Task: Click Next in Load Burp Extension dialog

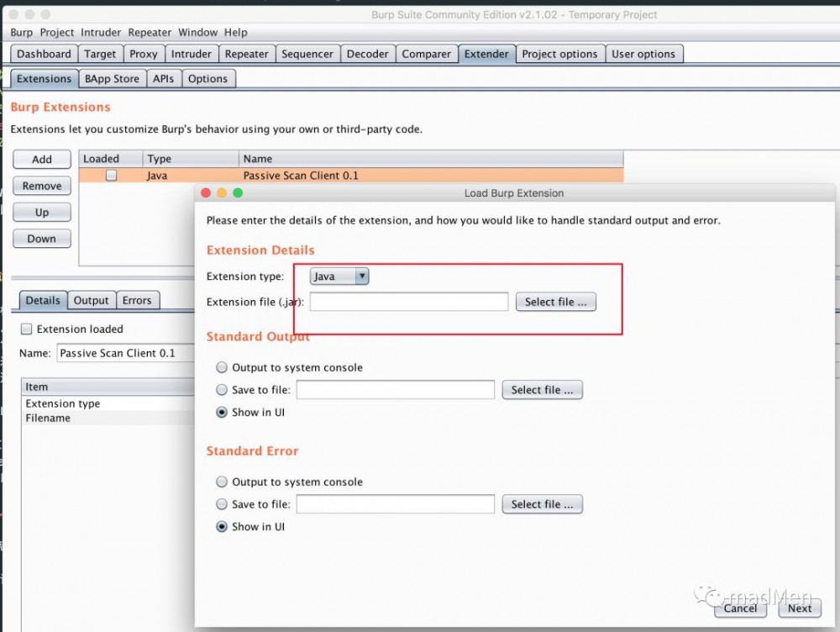Action: point(800,608)
